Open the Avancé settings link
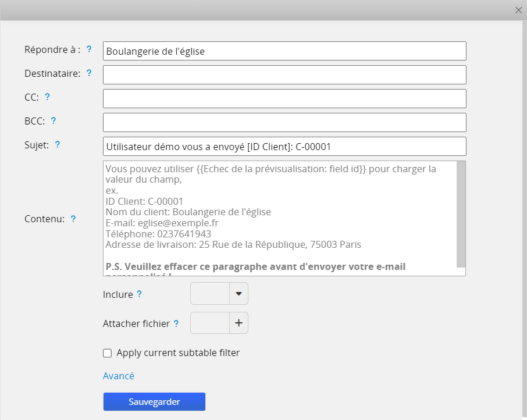527x420 pixels. tap(119, 376)
